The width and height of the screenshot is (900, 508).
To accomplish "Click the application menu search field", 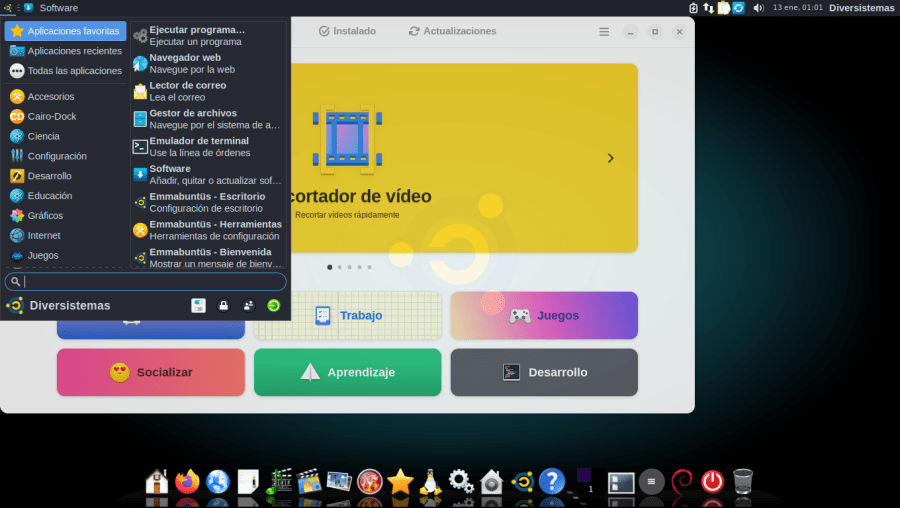I will [150, 282].
